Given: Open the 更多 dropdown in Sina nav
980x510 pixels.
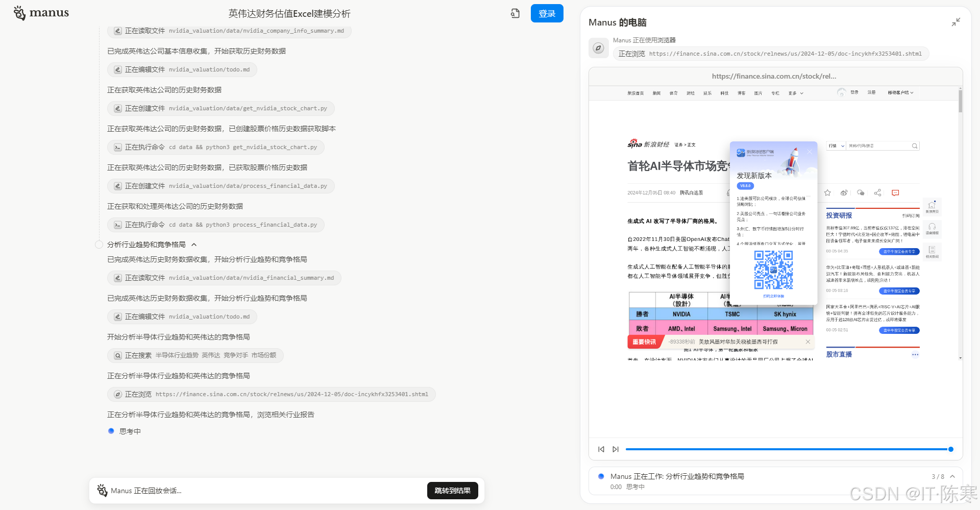Looking at the screenshot, I should point(796,93).
